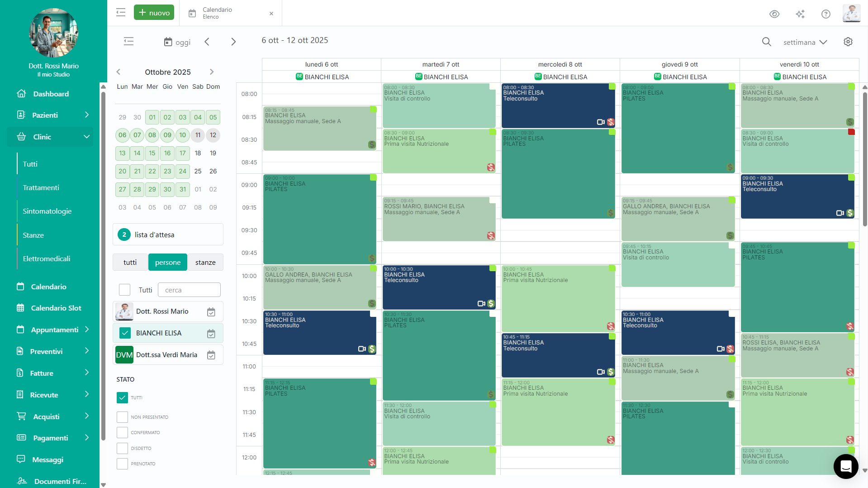Open calendar settings gear icon
This screenshot has width=868, height=488.
tap(848, 42)
